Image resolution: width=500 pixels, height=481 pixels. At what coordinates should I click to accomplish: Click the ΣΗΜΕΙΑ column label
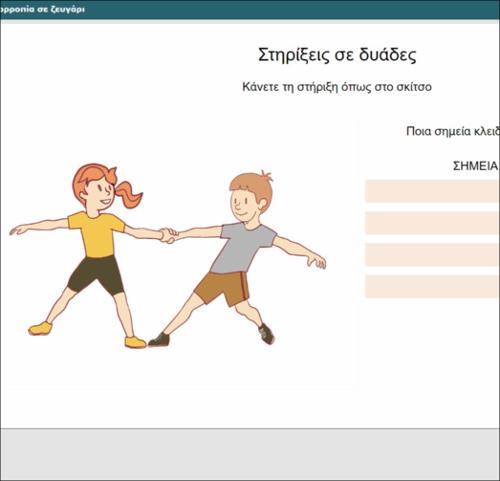pyautogui.click(x=476, y=166)
